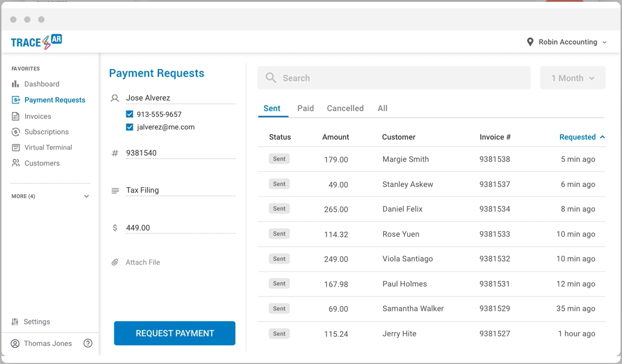This screenshot has width=622, height=364.
Task: Click the 114.32 amount cell
Action: [x=336, y=234]
